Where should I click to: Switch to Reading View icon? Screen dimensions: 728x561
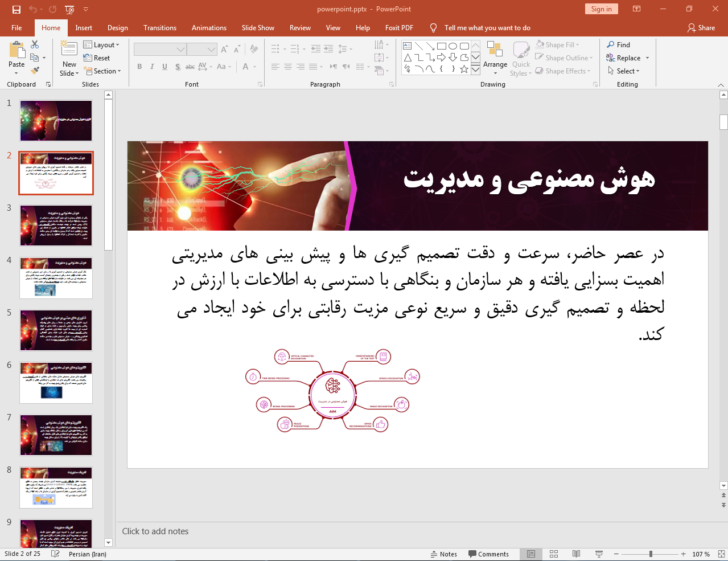(576, 554)
